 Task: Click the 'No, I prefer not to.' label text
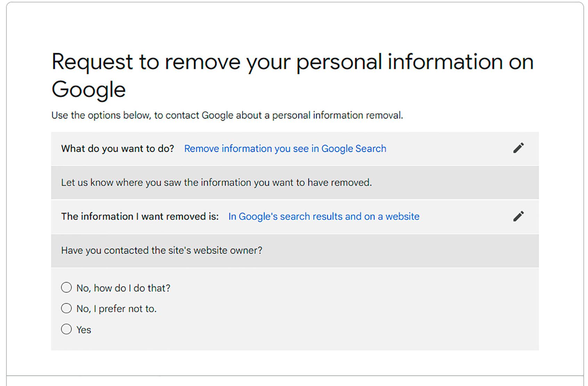(x=116, y=309)
